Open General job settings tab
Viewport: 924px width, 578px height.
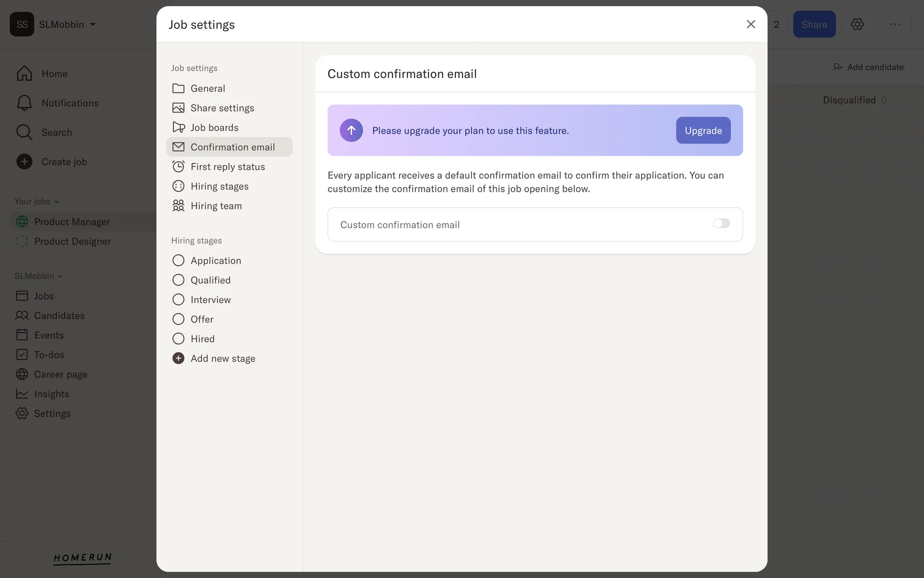207,88
